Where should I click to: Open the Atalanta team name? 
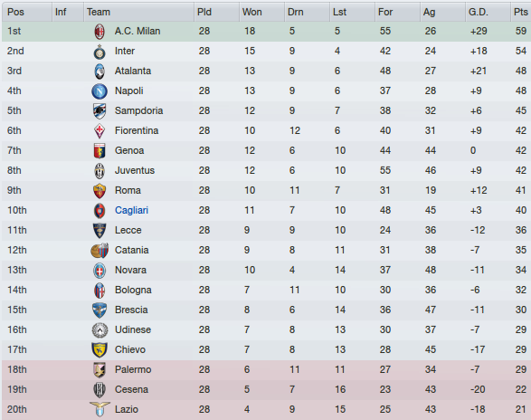pos(133,71)
